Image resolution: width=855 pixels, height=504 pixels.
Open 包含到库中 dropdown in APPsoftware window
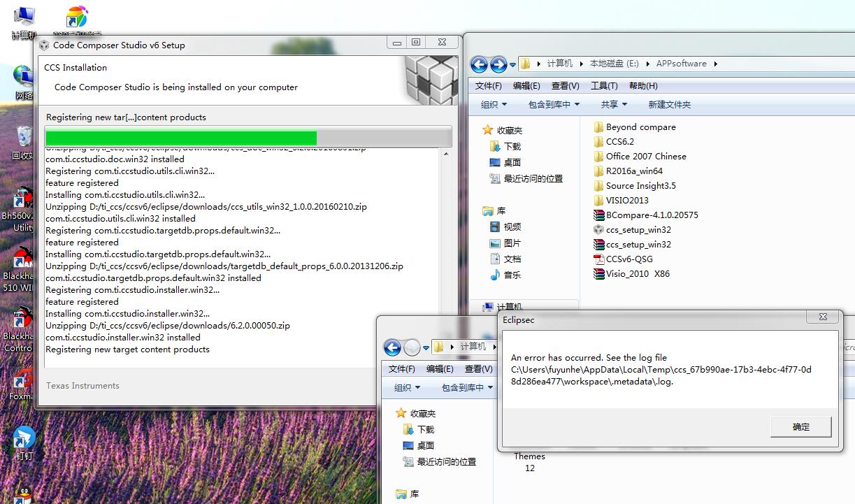[x=554, y=104]
